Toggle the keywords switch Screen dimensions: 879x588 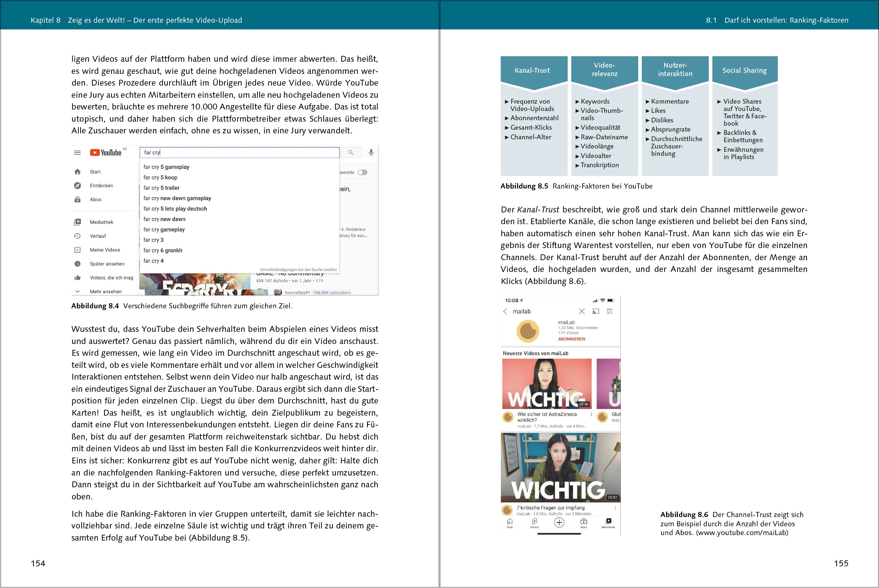pos(363,172)
